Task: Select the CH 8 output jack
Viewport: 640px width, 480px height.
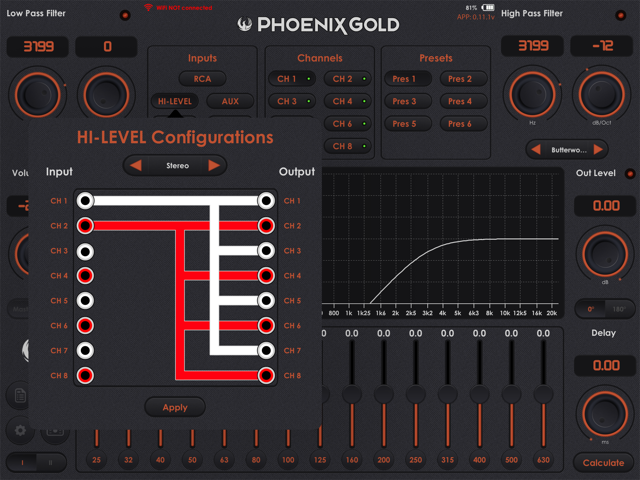Action: coord(266,376)
